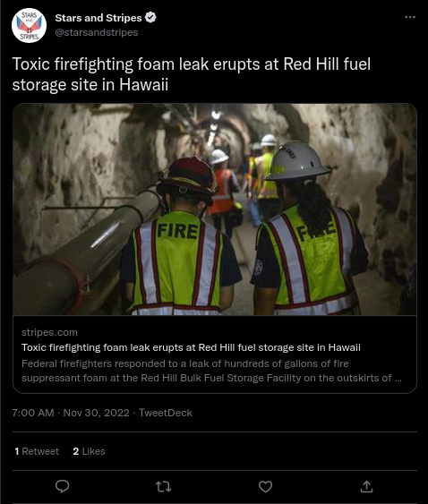This screenshot has width=428, height=504.
Task: Click the verified badge next to Stars and Stripes
Action: 150,17
